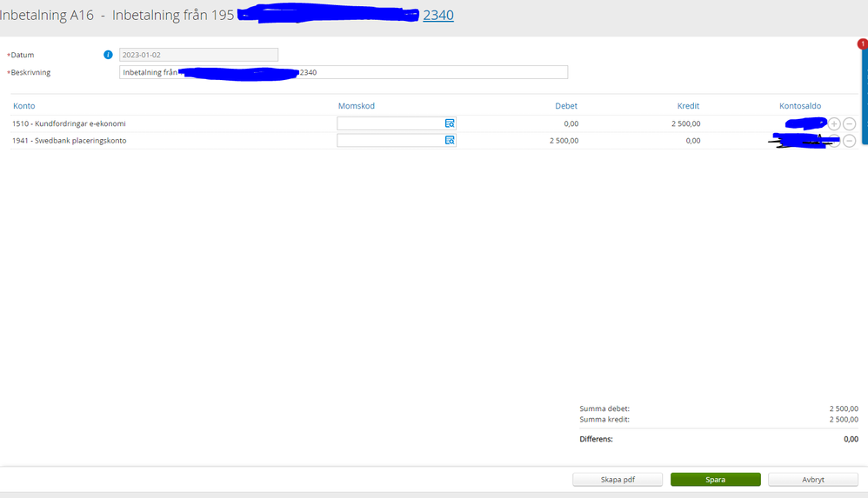This screenshot has width=868, height=498.
Task: Select the Kredit amount 2 500,00 in row 1510
Action: [685, 124]
